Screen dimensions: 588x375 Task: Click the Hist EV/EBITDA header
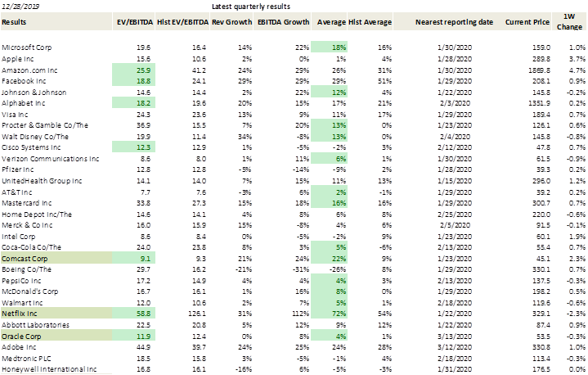182,22
